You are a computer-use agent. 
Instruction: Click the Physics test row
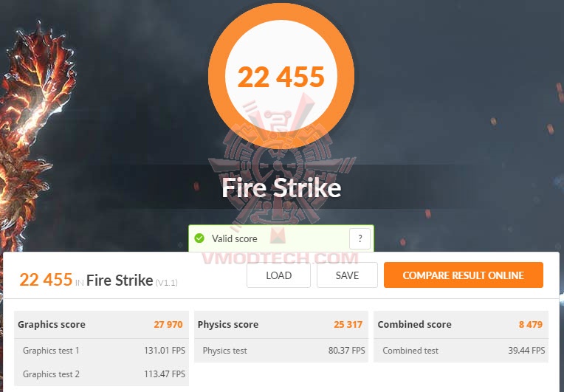pos(281,350)
